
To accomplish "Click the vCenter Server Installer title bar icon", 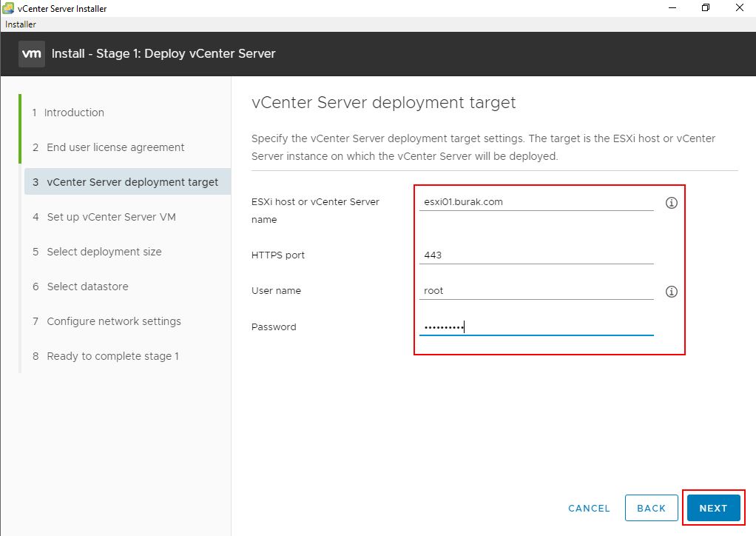I will tap(8, 8).
